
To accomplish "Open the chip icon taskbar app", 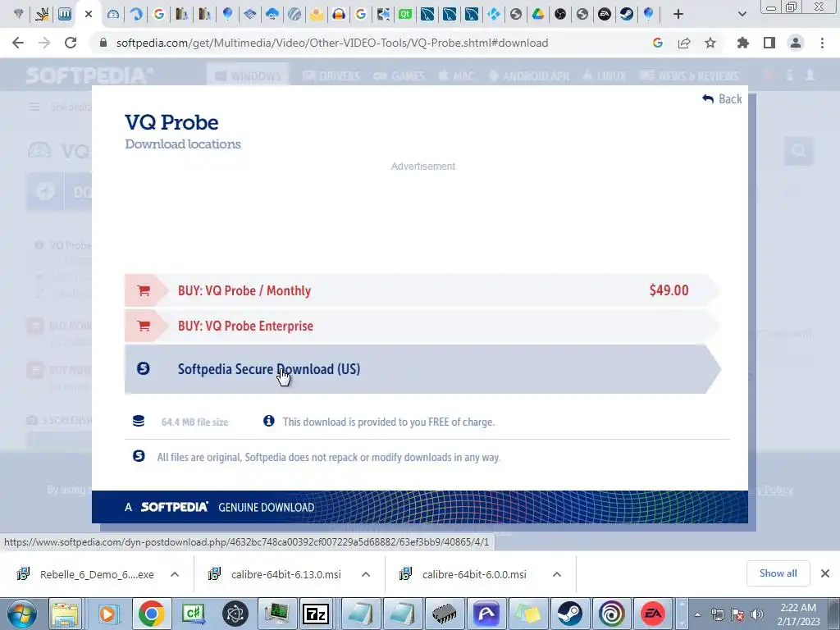I will point(444,614).
